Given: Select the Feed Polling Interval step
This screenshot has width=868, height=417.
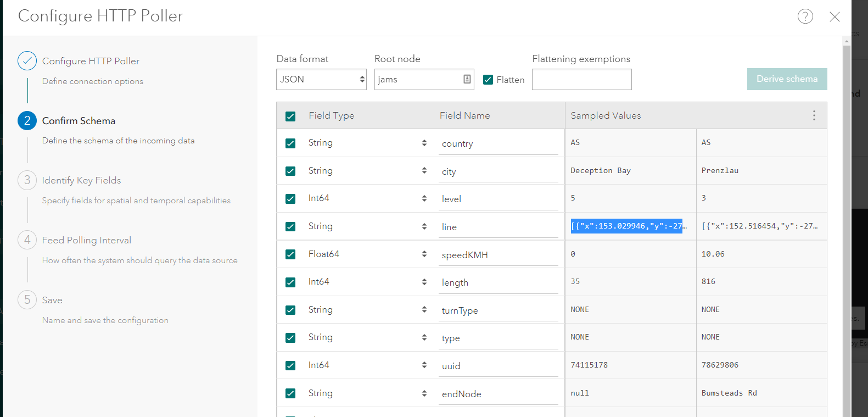Looking at the screenshot, I should point(87,240).
